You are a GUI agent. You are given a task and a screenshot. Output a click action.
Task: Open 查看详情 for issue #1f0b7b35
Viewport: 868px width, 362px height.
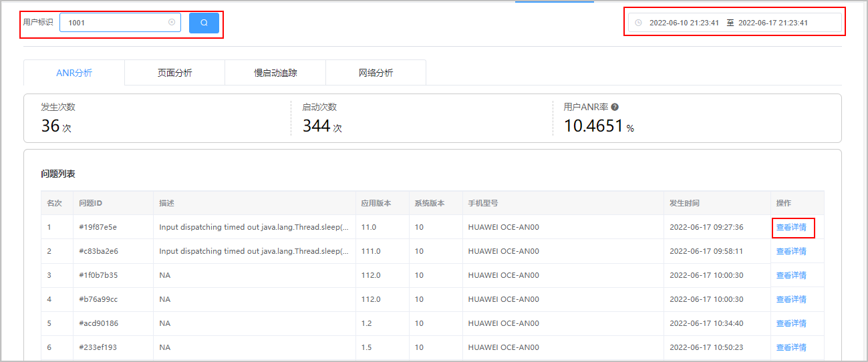[791, 275]
